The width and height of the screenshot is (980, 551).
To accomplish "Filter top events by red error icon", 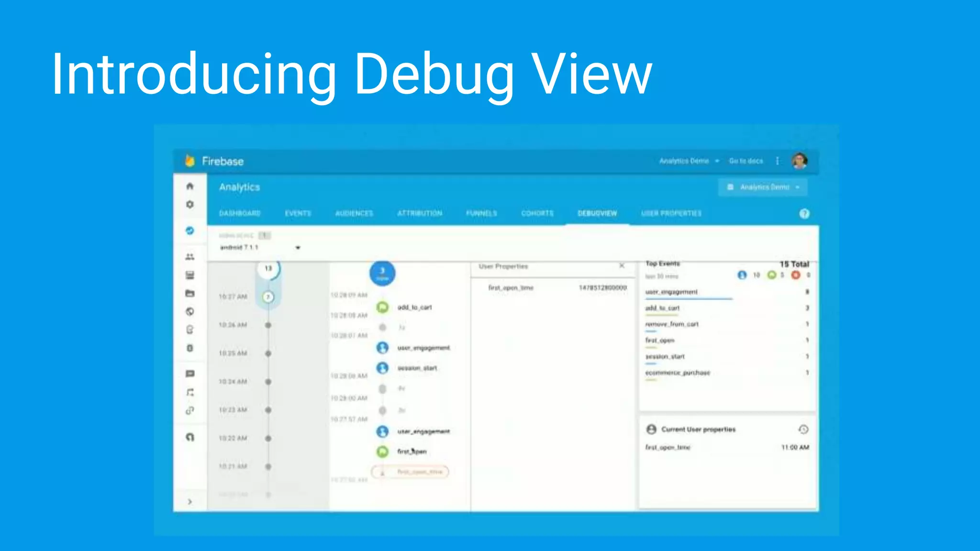I will [796, 275].
